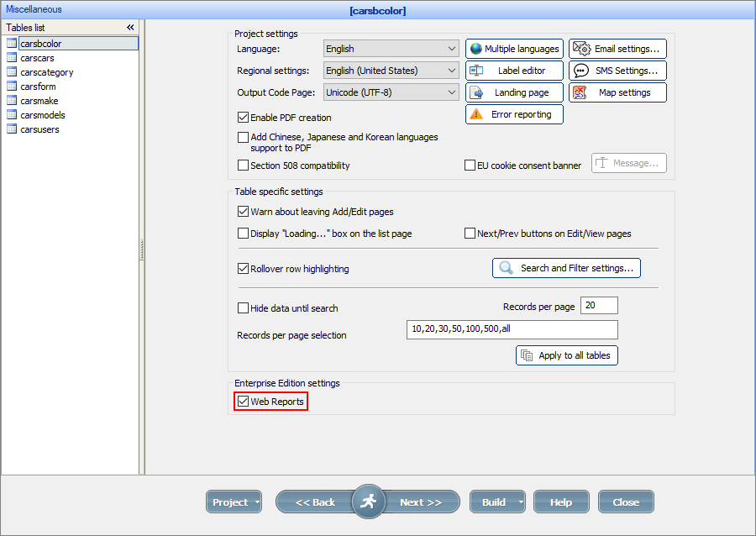Open the Output Code Page dropdown
This screenshot has width=756, height=536.
click(452, 92)
